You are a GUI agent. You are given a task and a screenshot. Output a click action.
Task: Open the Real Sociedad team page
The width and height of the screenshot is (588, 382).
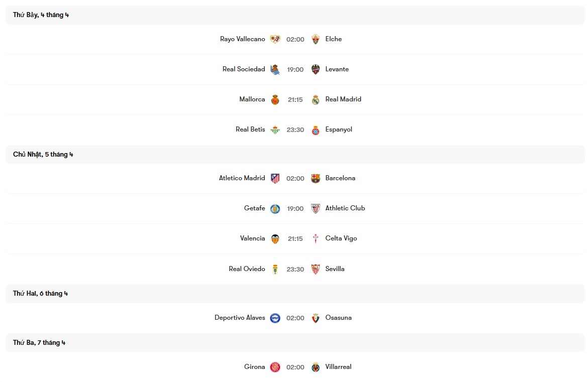[244, 69]
